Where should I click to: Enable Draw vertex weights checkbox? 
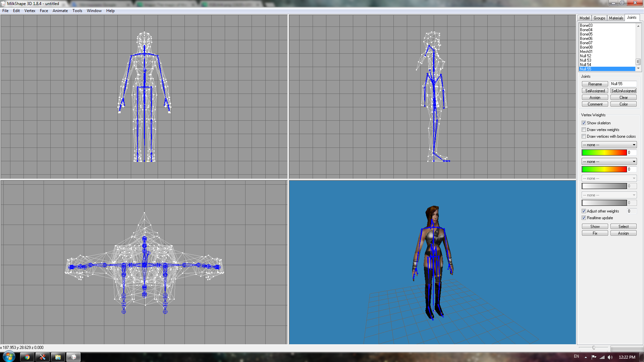coord(584,130)
